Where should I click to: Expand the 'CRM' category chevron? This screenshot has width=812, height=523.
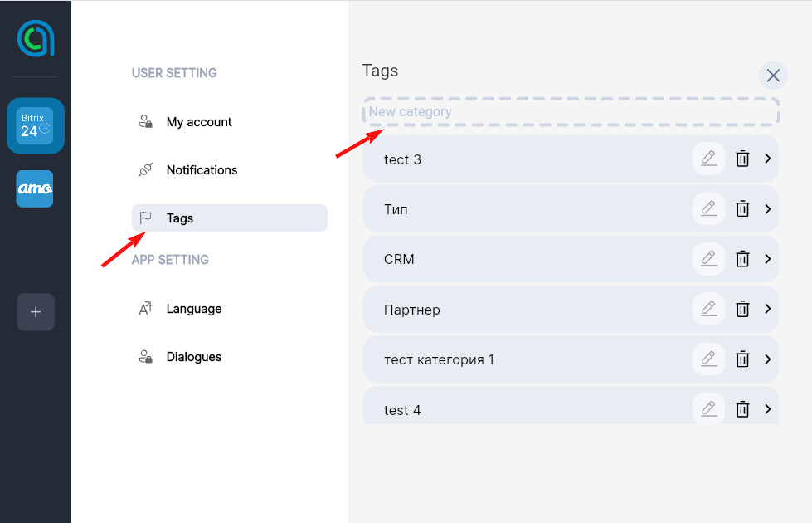click(767, 259)
